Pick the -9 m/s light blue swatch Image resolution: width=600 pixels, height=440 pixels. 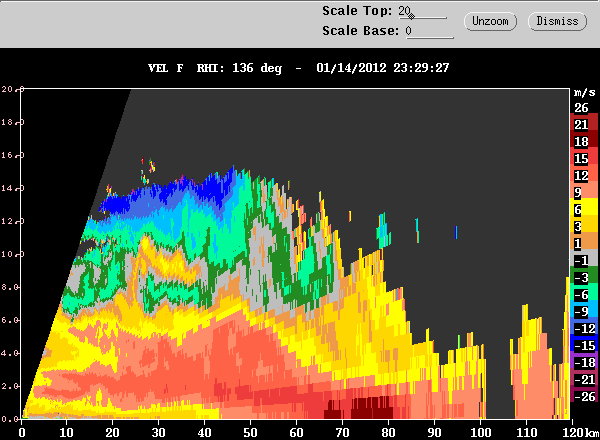pos(584,309)
